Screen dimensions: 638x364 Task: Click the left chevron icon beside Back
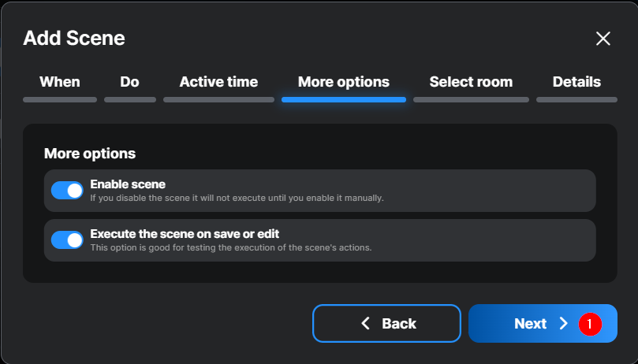click(365, 324)
